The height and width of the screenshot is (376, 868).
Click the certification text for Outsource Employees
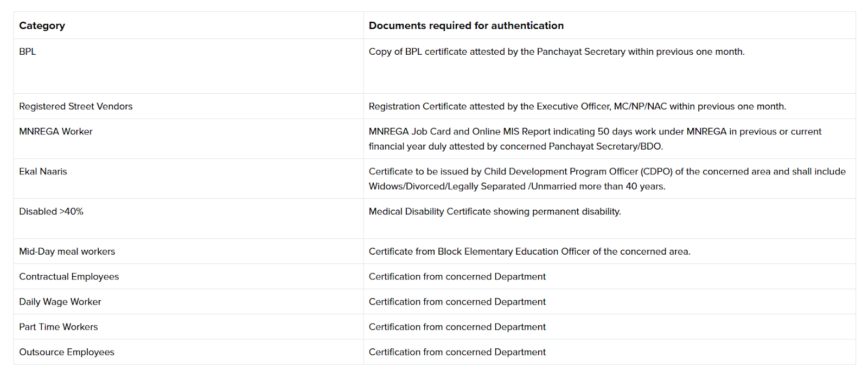(457, 352)
